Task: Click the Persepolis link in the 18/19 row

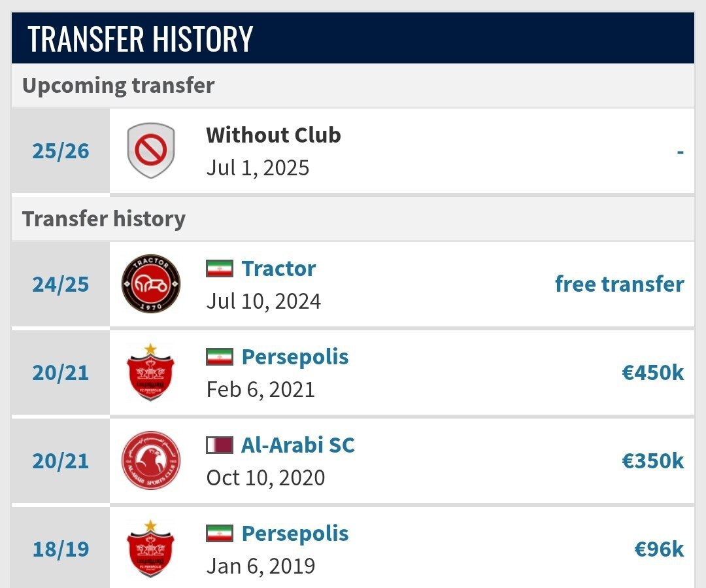Action: pyautogui.click(x=295, y=532)
